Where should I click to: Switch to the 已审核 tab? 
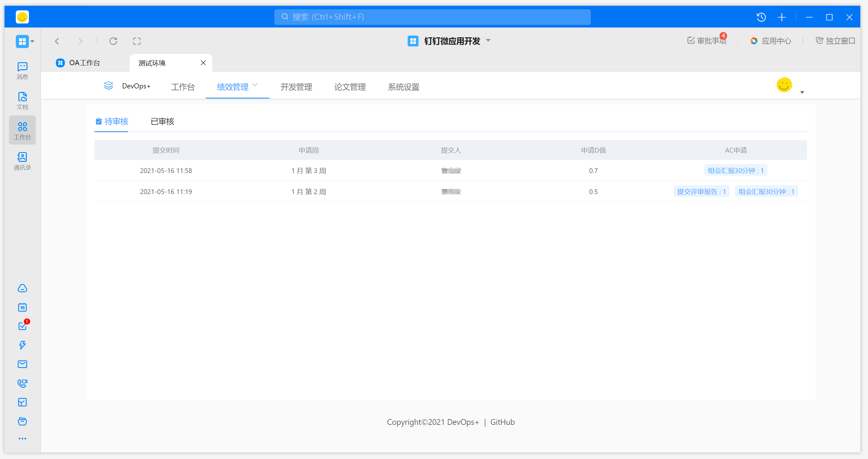[163, 121]
